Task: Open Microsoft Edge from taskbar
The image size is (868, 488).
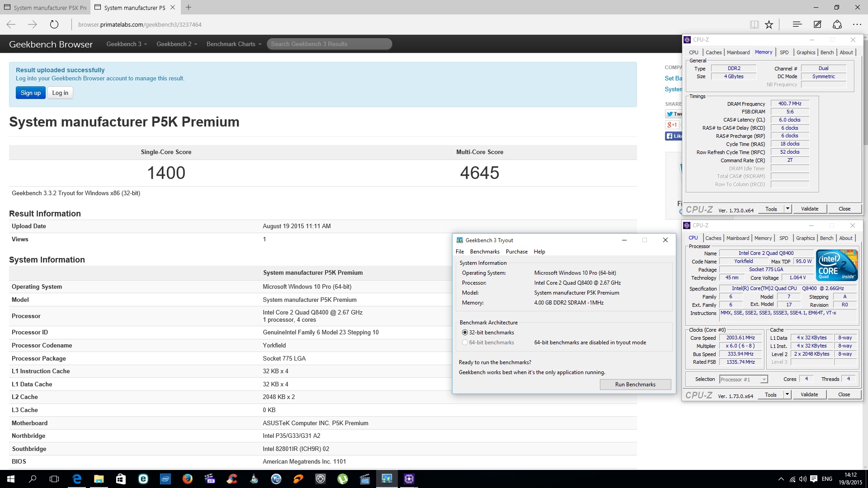Action: point(77,479)
